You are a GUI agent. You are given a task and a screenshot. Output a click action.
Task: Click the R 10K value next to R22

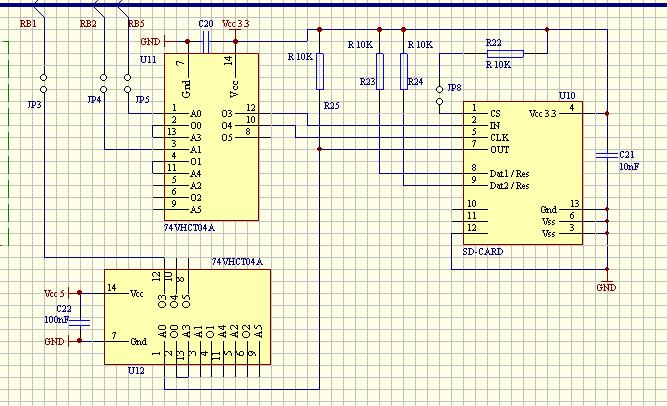(x=499, y=65)
